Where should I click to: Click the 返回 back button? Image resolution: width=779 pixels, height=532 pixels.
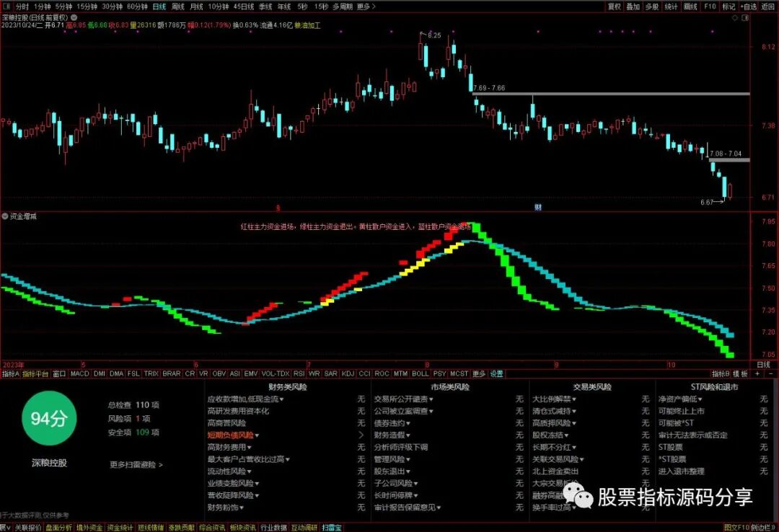point(768,6)
